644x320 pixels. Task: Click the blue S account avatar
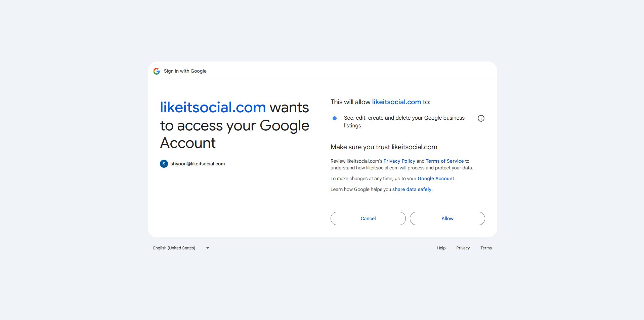[x=164, y=164]
